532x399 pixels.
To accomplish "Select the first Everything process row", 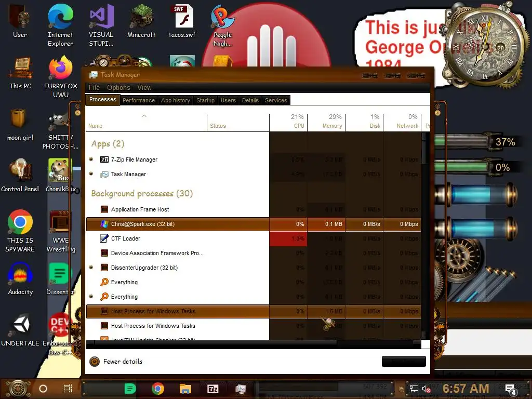I will point(254,282).
